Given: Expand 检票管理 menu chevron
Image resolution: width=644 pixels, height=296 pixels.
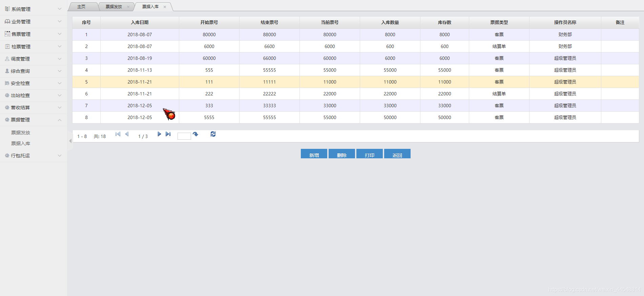Looking at the screenshot, I should click(60, 46).
